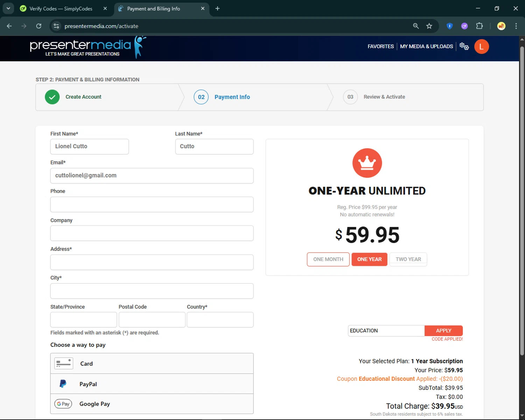The width and height of the screenshot is (525, 420).
Task: Click the scrollbar up arrow
Action: point(522,39)
